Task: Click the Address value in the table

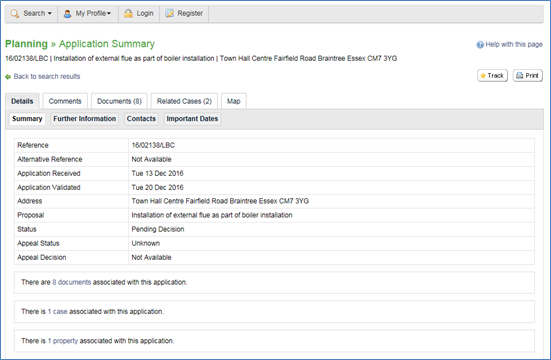Action: (x=220, y=201)
